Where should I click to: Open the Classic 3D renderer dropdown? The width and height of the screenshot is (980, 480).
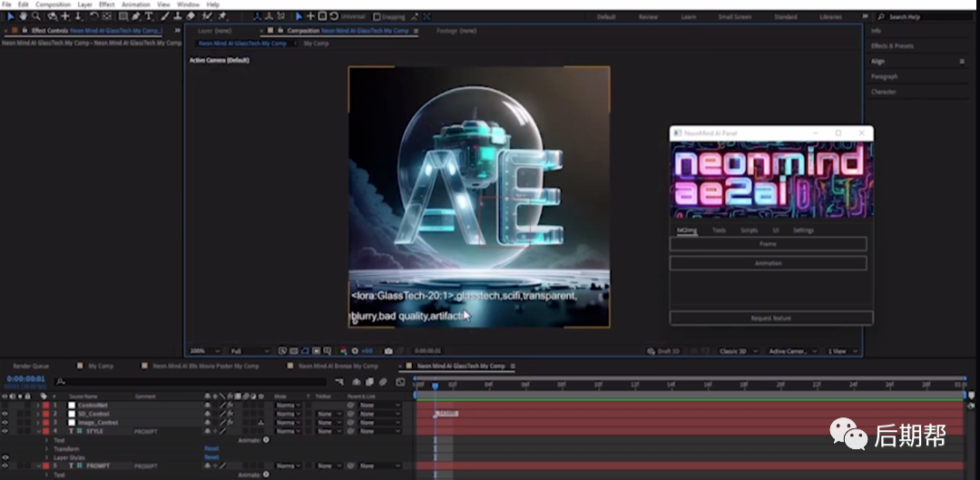738,351
